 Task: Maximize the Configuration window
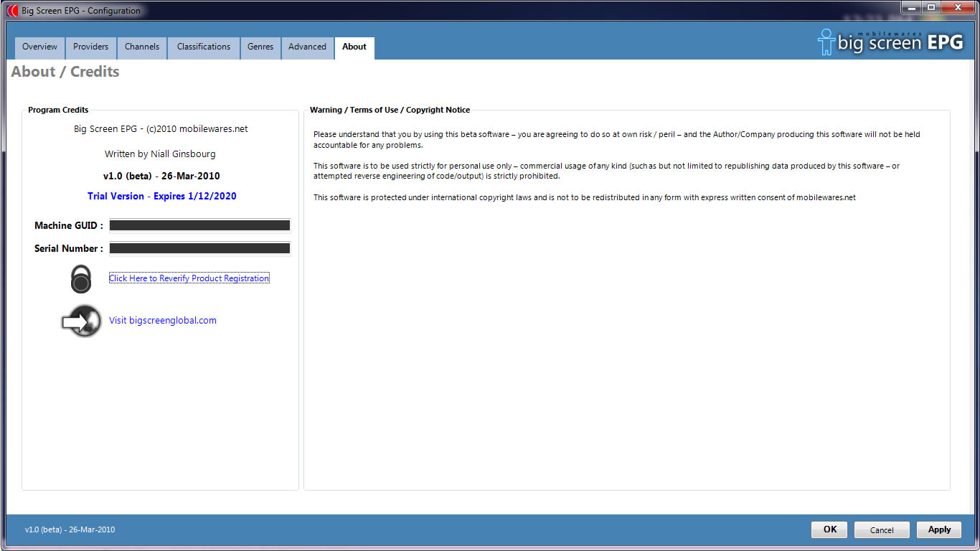pos(930,7)
